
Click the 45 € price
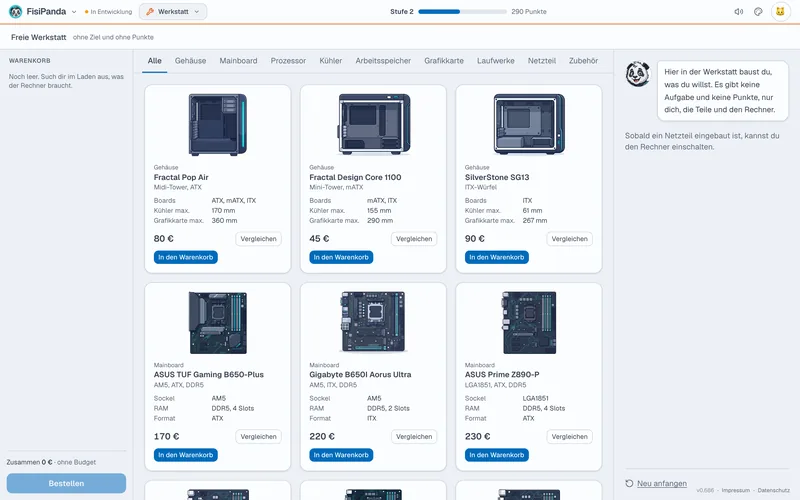(319, 238)
